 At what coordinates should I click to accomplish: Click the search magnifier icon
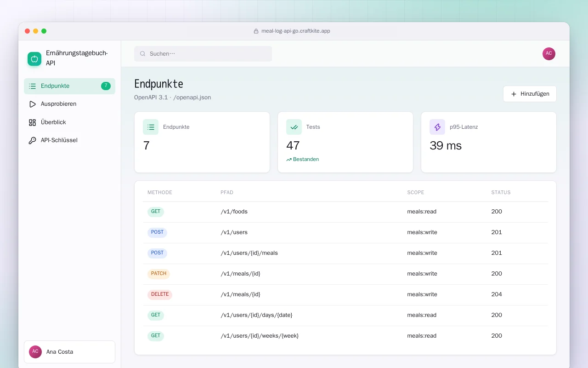click(x=143, y=54)
